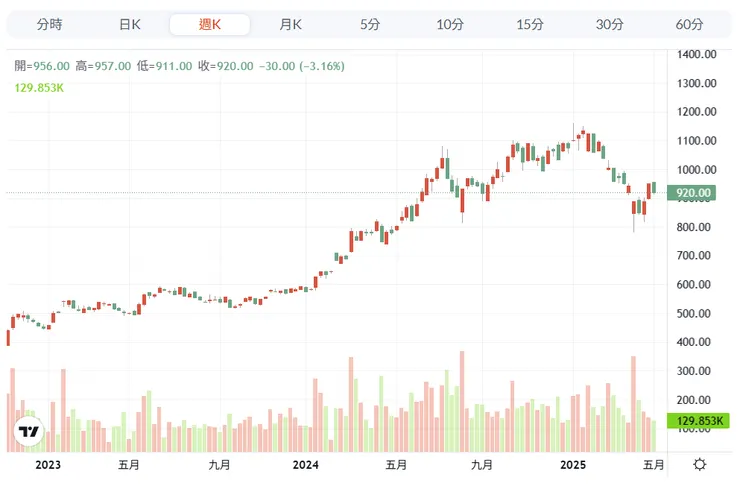Viewport: 740px width, 486px height.
Task: Click the TradingView logo icon
Action: [x=29, y=432]
